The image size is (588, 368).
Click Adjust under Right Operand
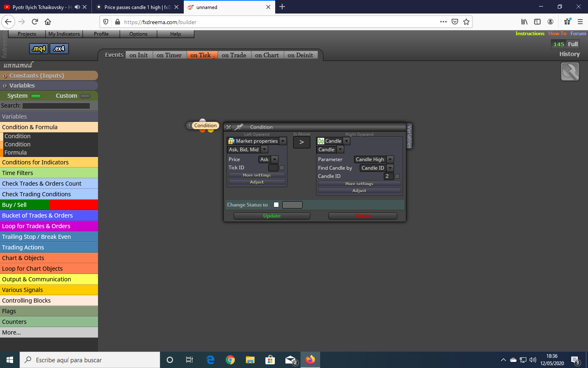point(359,191)
